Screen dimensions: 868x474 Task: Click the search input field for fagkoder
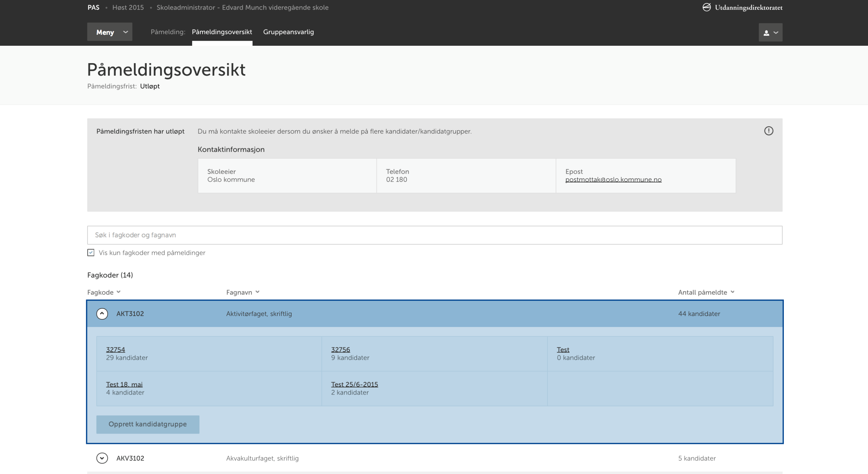click(434, 235)
